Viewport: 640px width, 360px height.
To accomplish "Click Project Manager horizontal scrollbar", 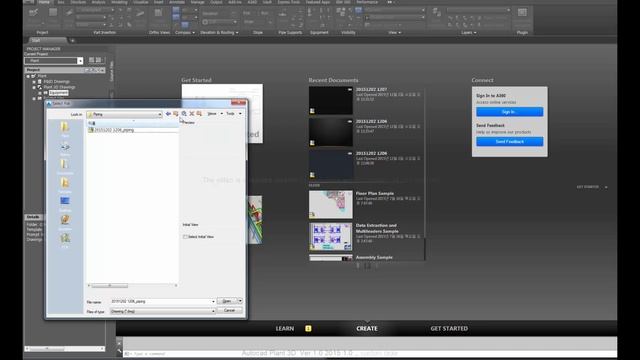I will [x=65, y=349].
